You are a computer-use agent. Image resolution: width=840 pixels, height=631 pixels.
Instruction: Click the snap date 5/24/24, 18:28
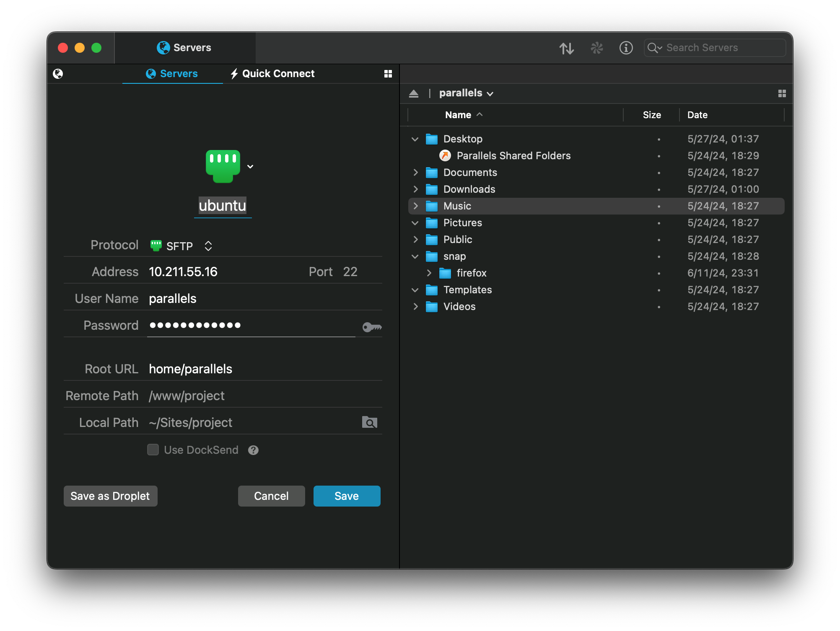(723, 256)
